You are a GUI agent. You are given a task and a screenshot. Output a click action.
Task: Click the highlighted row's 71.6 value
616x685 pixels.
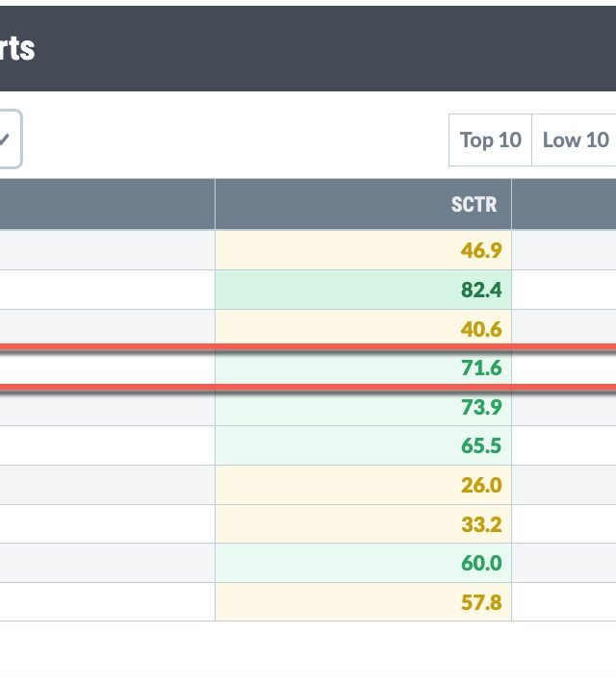480,368
